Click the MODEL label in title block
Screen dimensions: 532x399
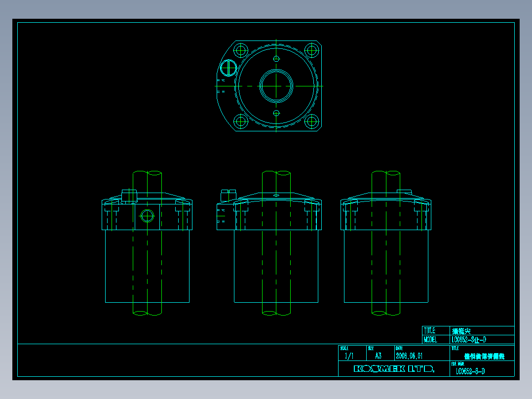(x=430, y=340)
